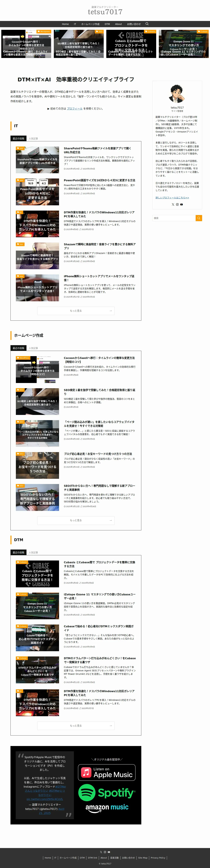
Task: Open About in the top navigation
Action: pyautogui.click(x=118, y=24)
